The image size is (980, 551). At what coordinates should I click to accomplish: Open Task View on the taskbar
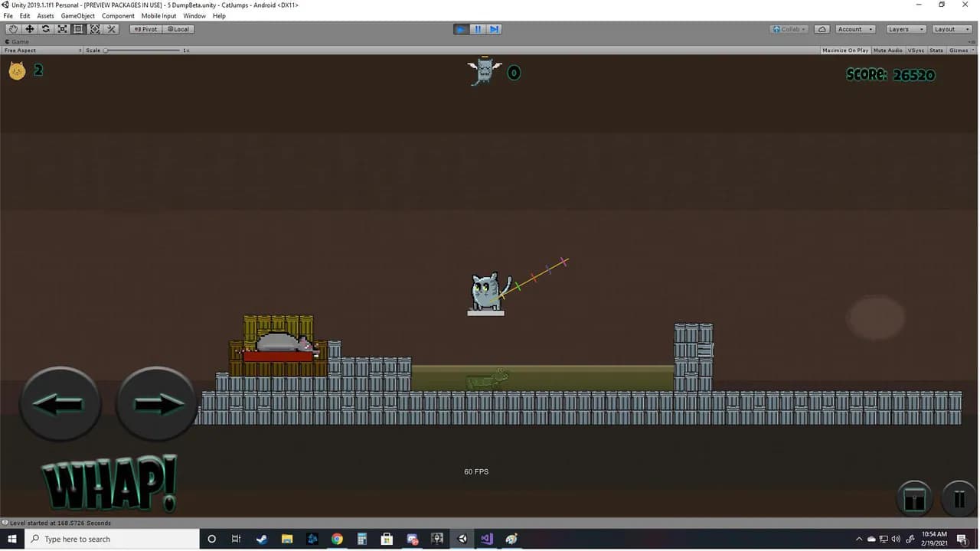click(x=236, y=539)
